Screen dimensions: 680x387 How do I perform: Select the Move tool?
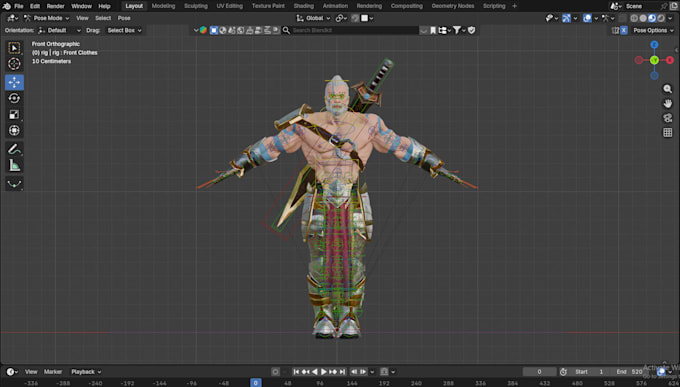coord(14,82)
